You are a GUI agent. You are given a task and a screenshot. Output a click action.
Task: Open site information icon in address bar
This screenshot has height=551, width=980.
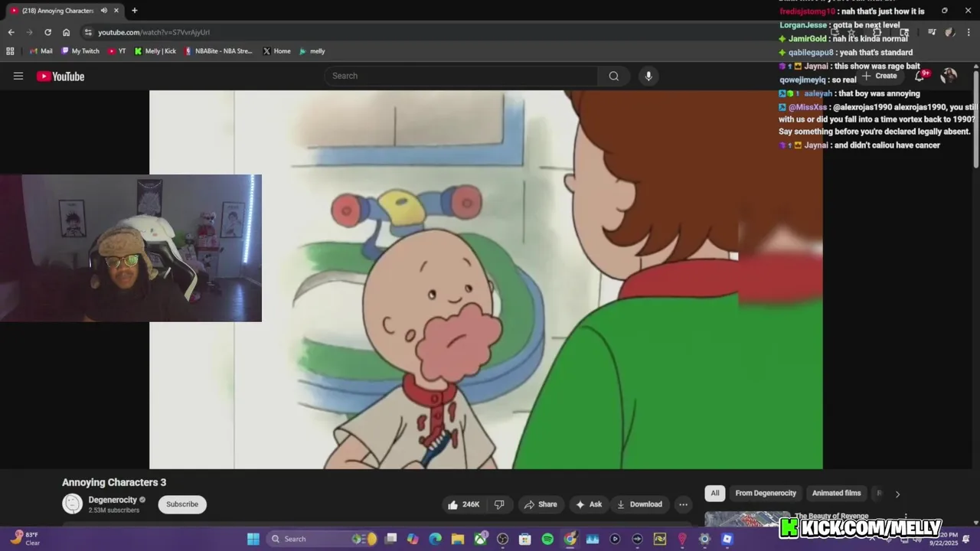[88, 32]
